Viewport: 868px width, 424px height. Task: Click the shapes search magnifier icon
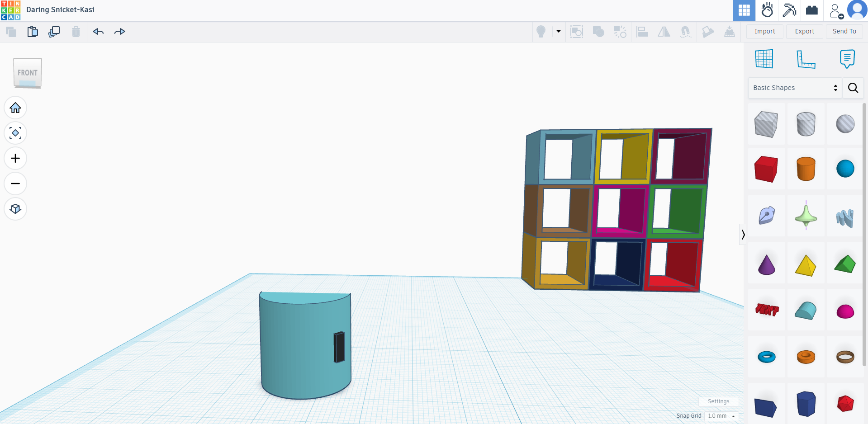tap(853, 88)
